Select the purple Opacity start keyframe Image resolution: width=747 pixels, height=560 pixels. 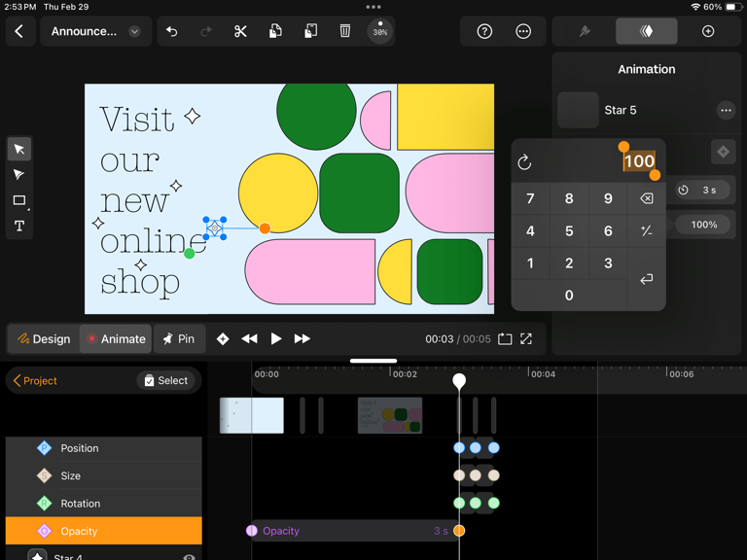coord(252,531)
